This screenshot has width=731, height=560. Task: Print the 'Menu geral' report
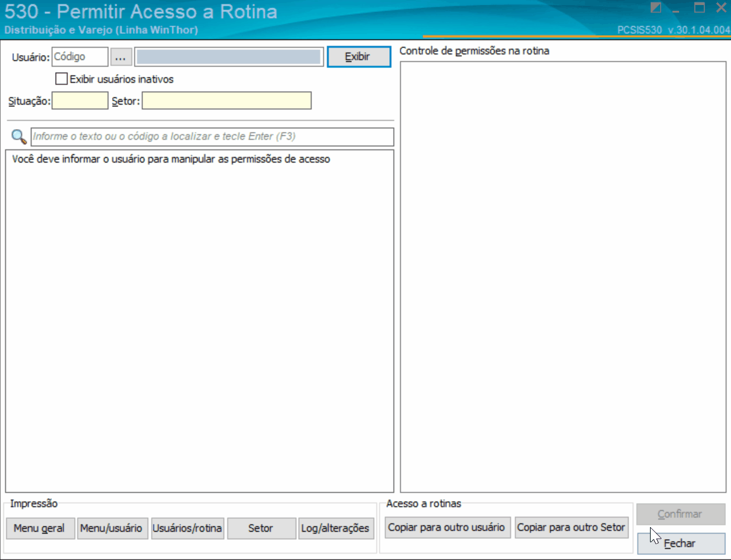coord(41,528)
